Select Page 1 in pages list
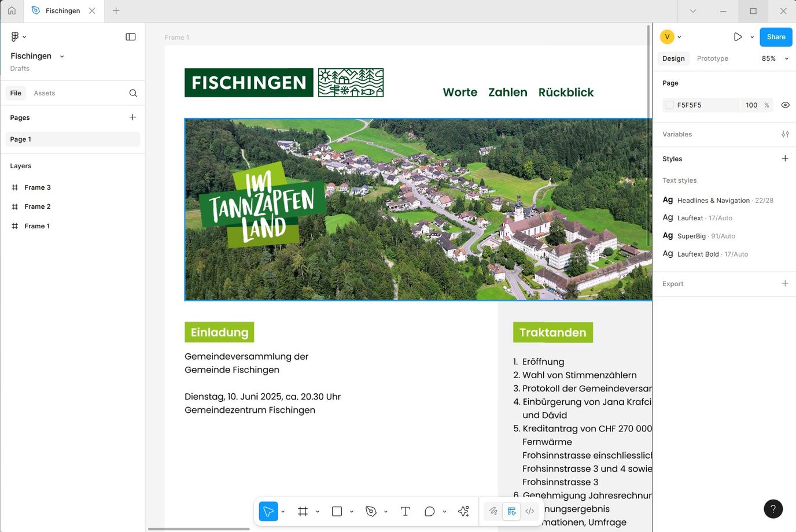Image resolution: width=796 pixels, height=532 pixels. coord(73,139)
